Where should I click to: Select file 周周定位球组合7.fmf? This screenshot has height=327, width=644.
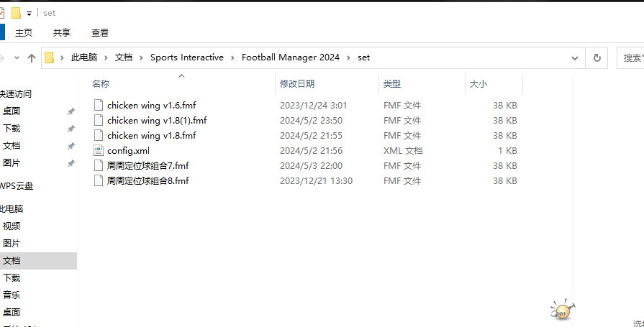click(148, 166)
